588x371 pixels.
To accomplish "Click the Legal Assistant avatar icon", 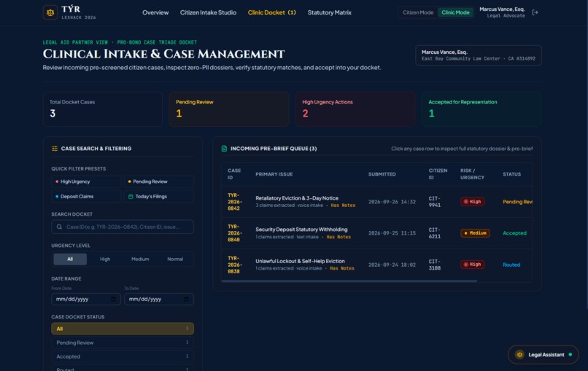I will tap(519, 354).
